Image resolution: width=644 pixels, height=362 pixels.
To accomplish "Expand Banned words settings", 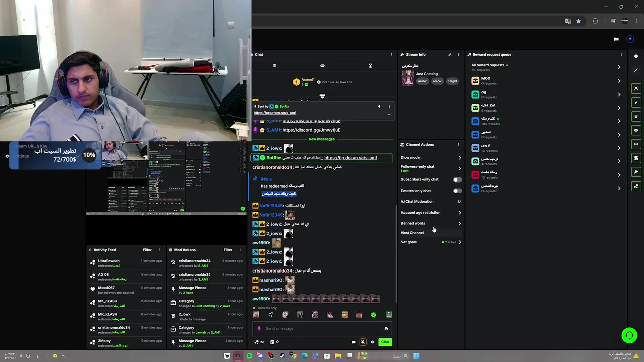I will (459, 223).
